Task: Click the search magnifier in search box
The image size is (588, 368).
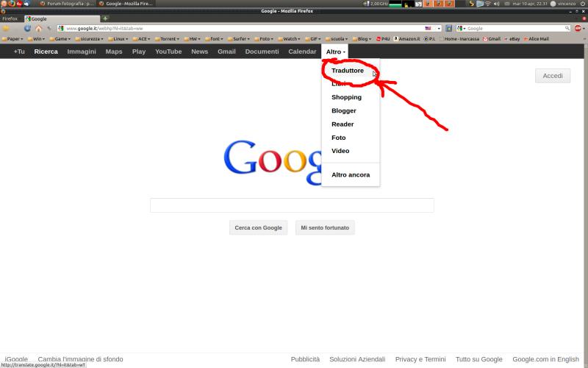Action: point(567,28)
